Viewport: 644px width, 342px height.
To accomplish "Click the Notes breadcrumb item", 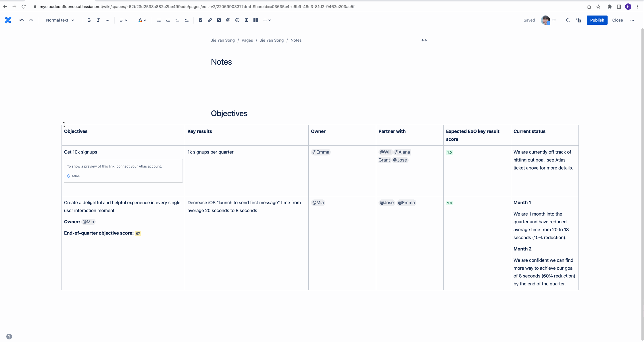I will click(296, 40).
